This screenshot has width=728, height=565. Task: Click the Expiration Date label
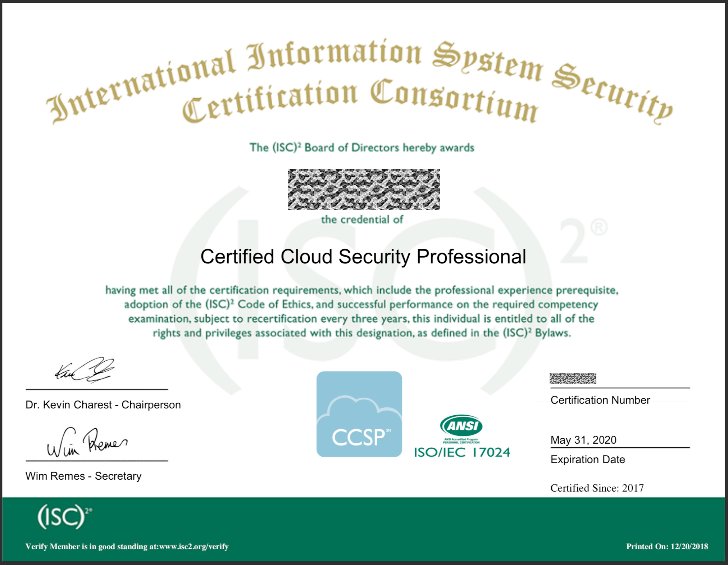click(x=587, y=459)
